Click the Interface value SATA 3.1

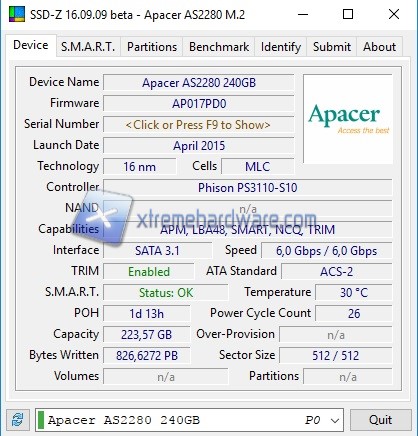[157, 251]
